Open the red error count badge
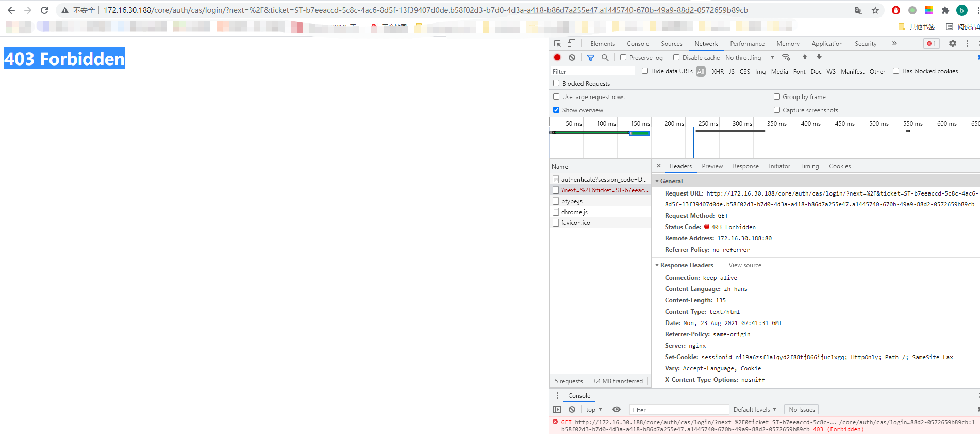980x436 pixels. click(932, 44)
